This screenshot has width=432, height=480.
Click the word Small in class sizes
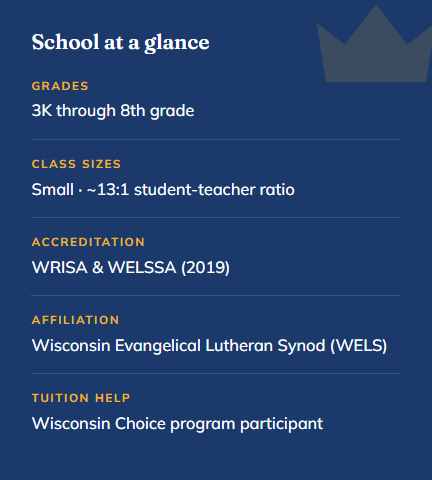[53, 190]
